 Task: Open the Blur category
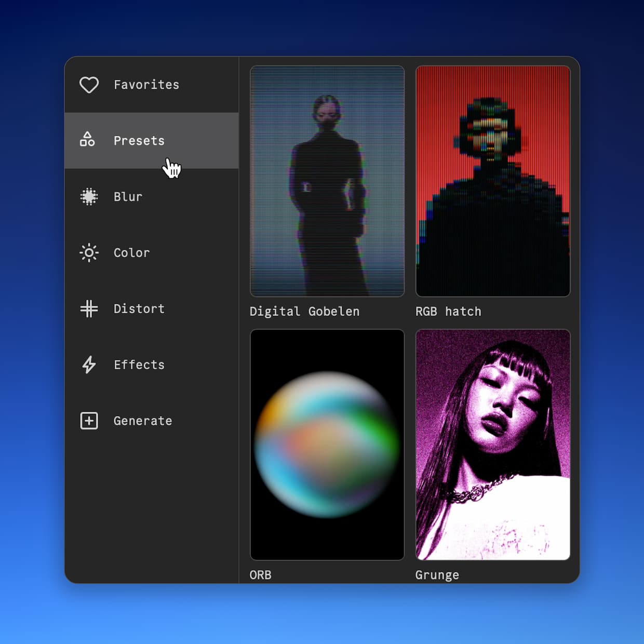128,196
